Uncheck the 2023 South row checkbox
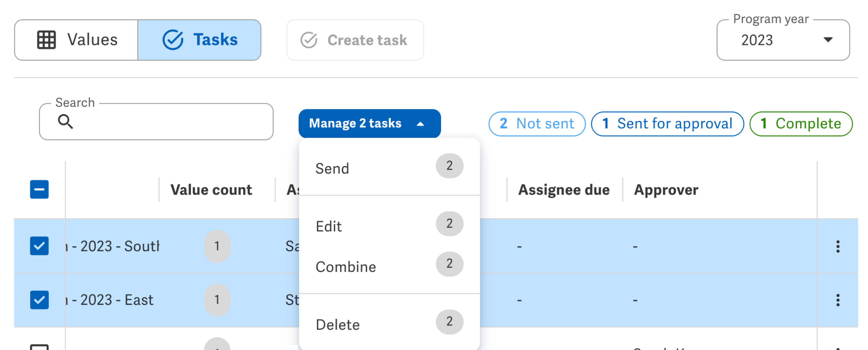868x350 pixels. 39,246
